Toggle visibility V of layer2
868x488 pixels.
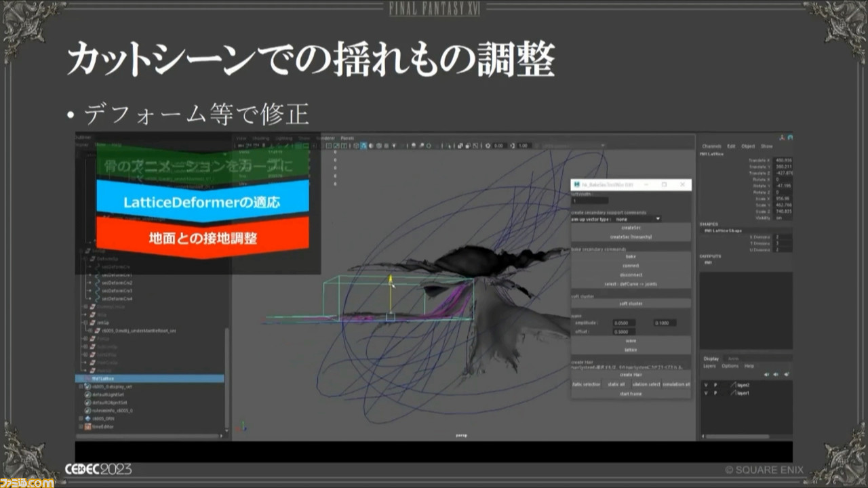pyautogui.click(x=706, y=384)
